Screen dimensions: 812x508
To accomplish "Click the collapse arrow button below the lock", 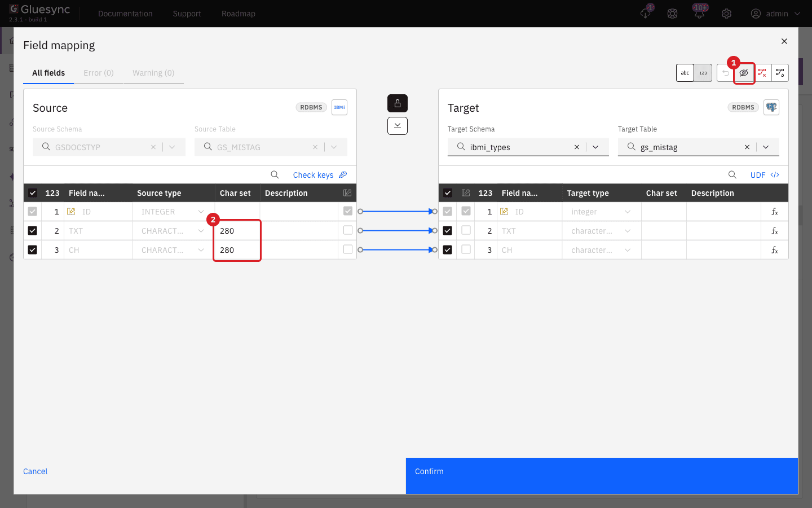I will [x=398, y=126].
